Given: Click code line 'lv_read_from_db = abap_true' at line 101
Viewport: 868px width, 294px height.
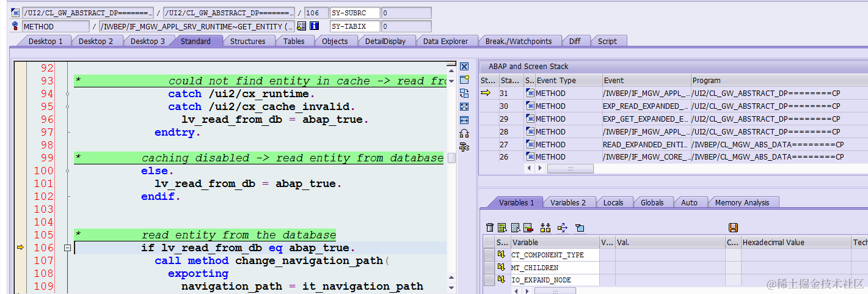Looking at the screenshot, I should [248, 183].
